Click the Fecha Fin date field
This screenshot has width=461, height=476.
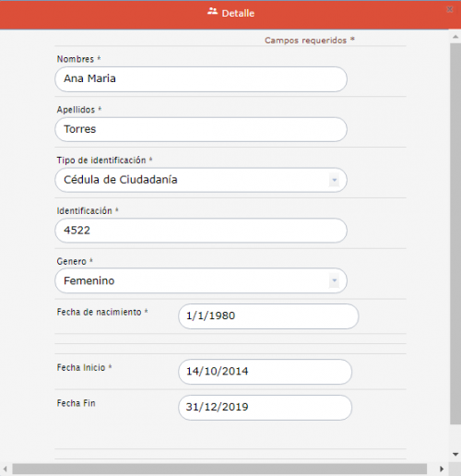[265, 408]
